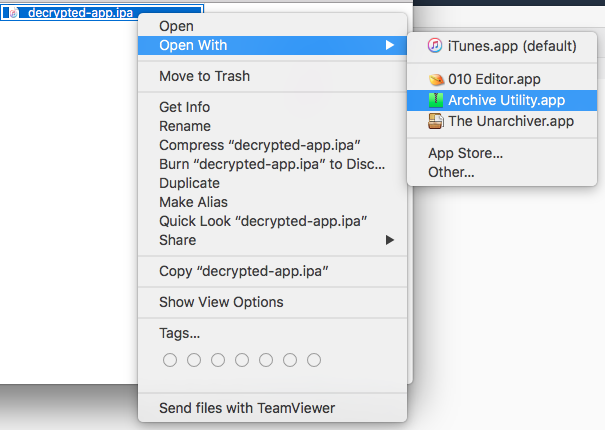Click The Unarchiver box icon
The width and height of the screenshot is (605, 430).
(436, 121)
